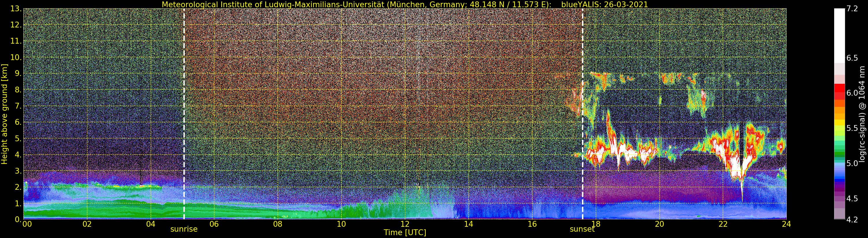Click the '02' time tick label
The height and width of the screenshot is (238, 868).
coord(87,224)
